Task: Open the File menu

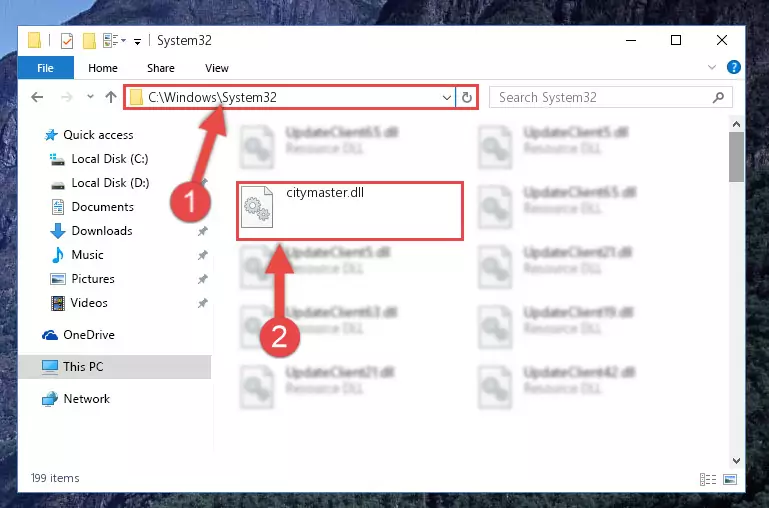Action: click(x=46, y=68)
